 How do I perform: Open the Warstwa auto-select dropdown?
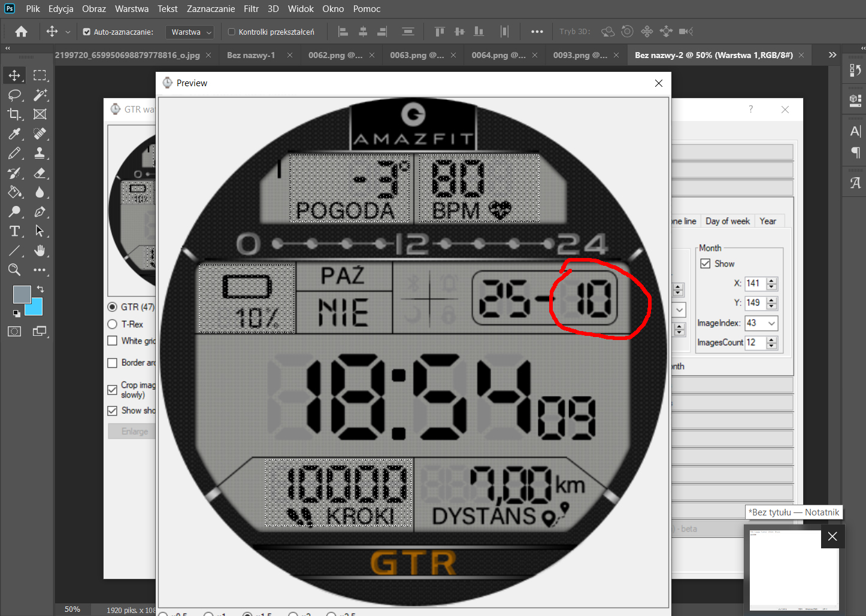coord(189,32)
